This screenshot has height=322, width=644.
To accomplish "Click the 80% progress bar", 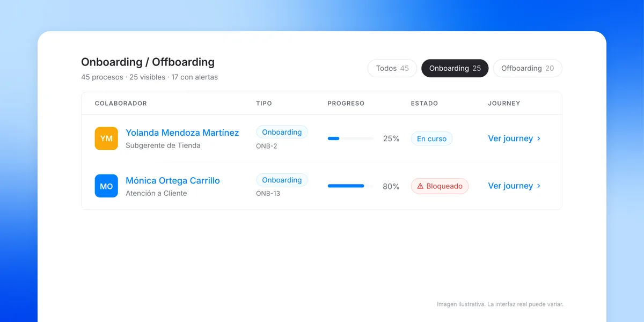I will 350,186.
